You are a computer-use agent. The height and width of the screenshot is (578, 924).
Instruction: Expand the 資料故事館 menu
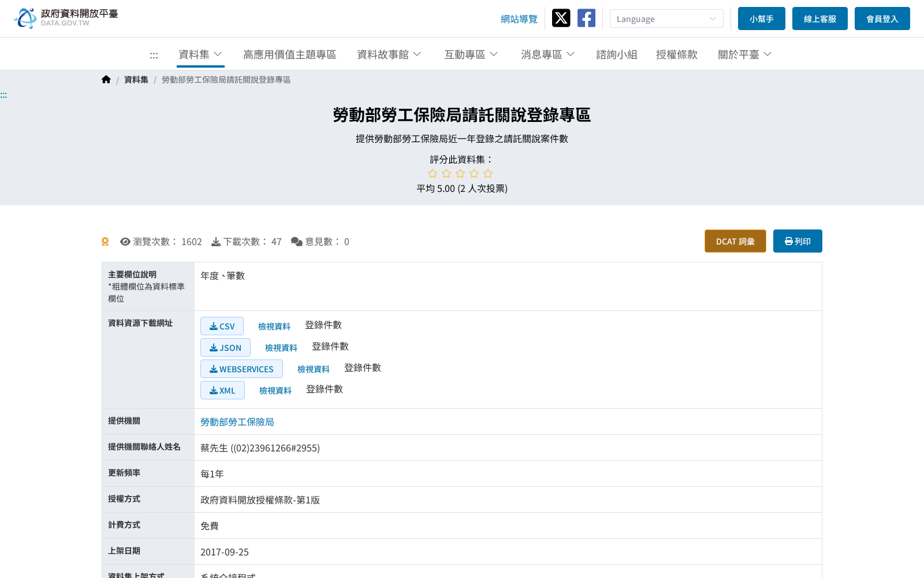point(389,54)
